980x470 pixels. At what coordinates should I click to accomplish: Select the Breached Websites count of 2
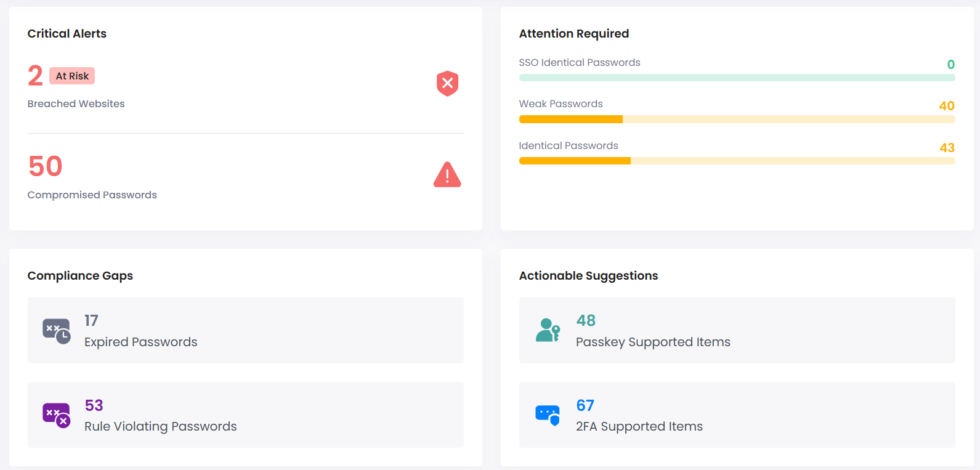coord(34,75)
